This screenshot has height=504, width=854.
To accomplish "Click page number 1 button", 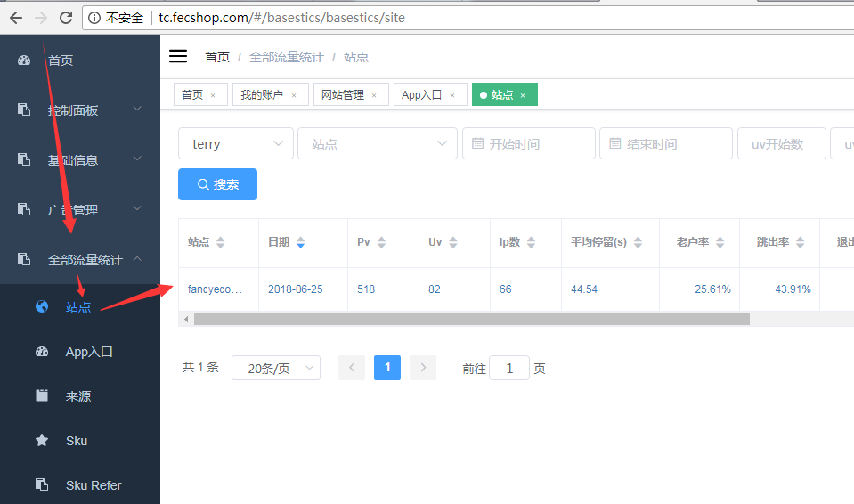I will tap(387, 368).
